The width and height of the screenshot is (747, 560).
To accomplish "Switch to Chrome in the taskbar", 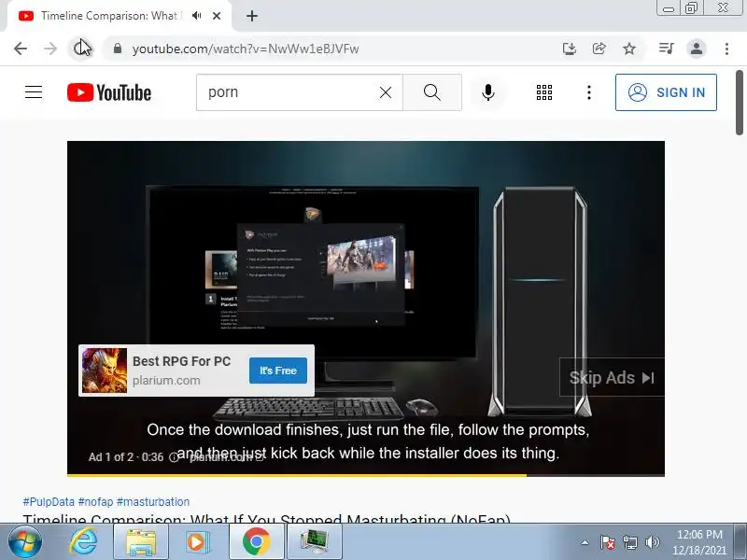I will (256, 542).
